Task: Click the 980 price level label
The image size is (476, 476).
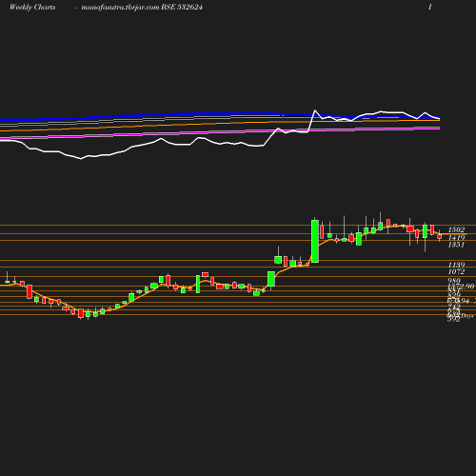Action: 454,281
